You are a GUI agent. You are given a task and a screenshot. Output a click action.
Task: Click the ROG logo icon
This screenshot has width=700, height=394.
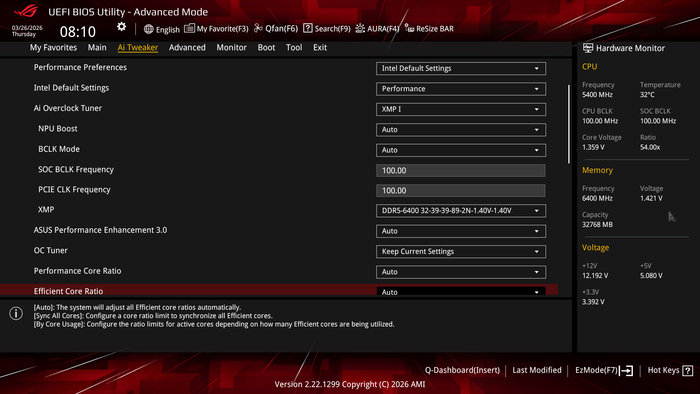[26, 11]
